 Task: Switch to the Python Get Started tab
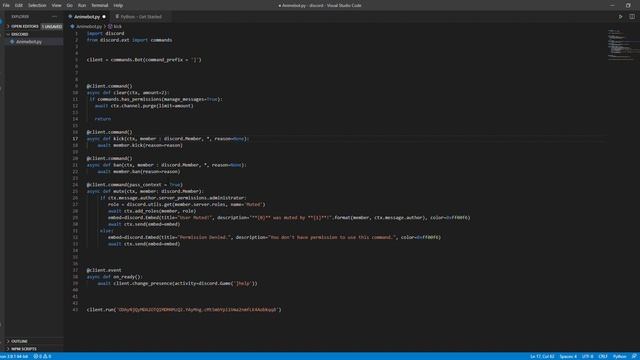click(x=141, y=17)
